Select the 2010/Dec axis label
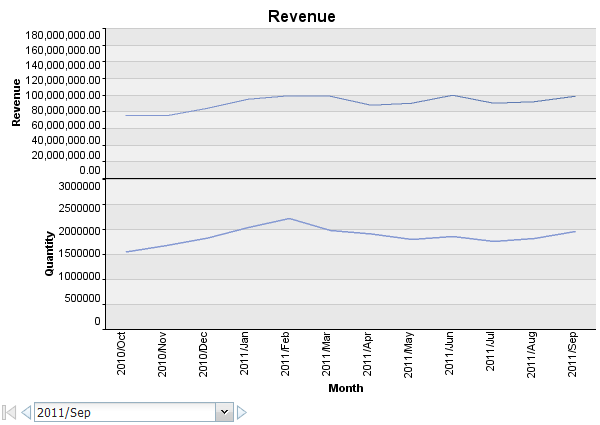The height and width of the screenshot is (425, 600). 203,354
